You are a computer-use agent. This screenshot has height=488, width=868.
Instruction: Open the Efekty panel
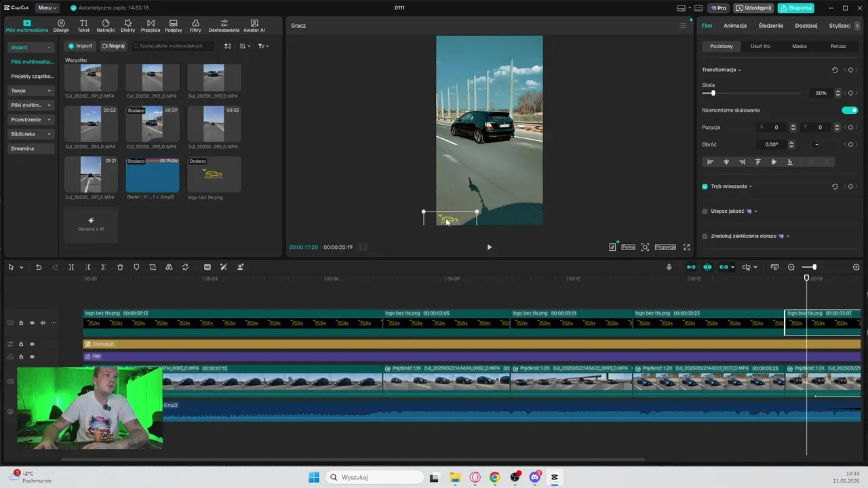click(127, 26)
